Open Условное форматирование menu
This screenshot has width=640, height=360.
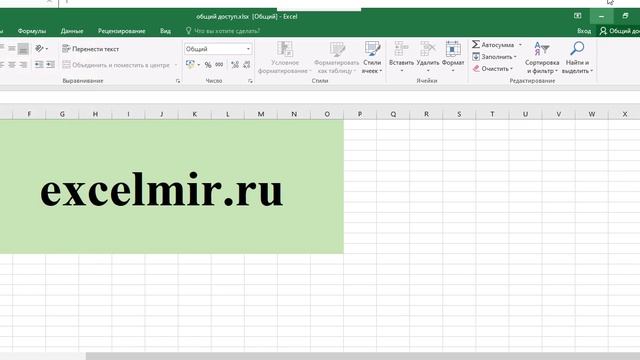pos(284,58)
